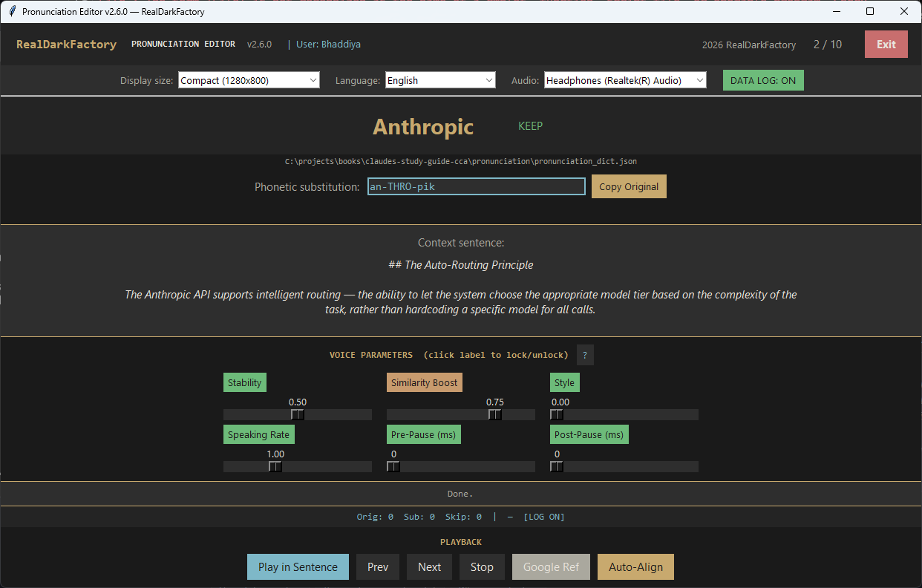Image resolution: width=922 pixels, height=588 pixels.
Task: Click the Copy Original button
Action: [x=629, y=186]
